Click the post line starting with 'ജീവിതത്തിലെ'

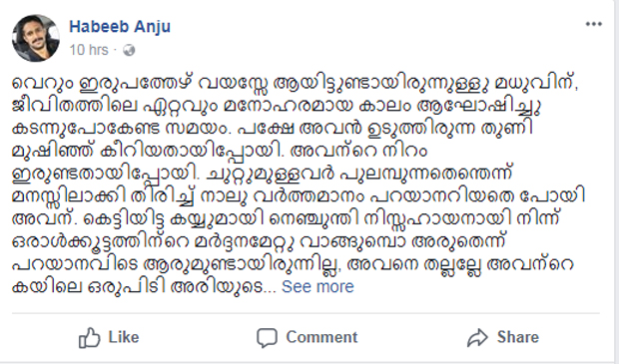(x=277, y=106)
